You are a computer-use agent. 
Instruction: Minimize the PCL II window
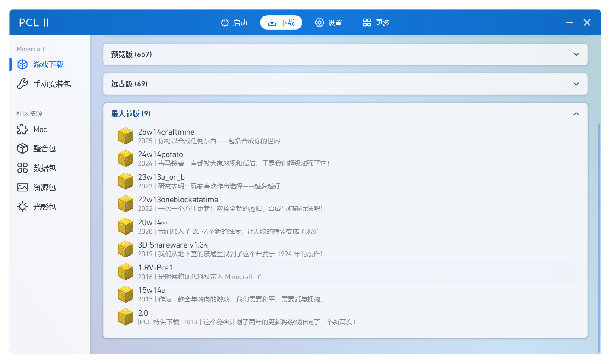570,22
